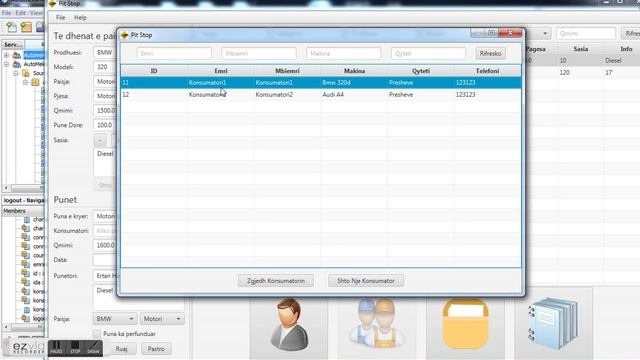Open the blue binders archive icon

553,323
